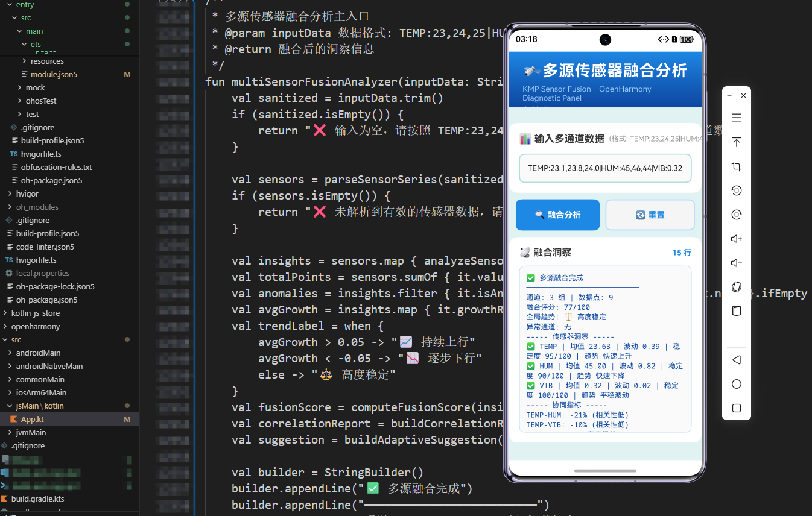The width and height of the screenshot is (812, 516).
Task: Click the phone clock showing 03:18
Action: tap(526, 39)
